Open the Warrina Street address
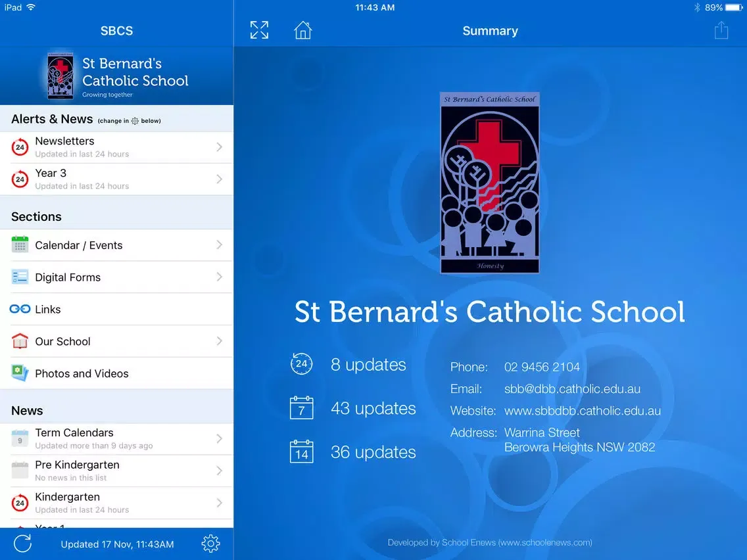The image size is (747, 560). 579,440
